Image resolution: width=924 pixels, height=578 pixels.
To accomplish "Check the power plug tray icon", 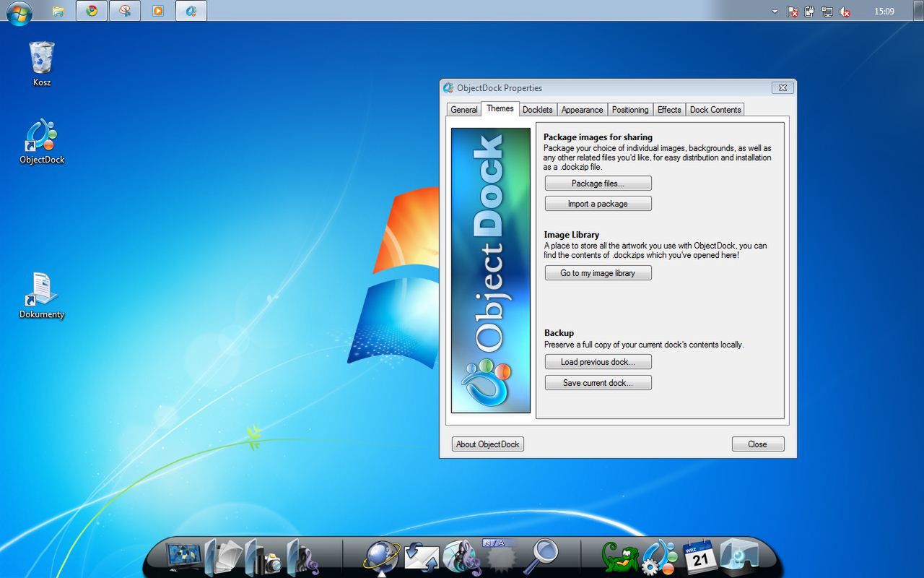I will tap(810, 12).
